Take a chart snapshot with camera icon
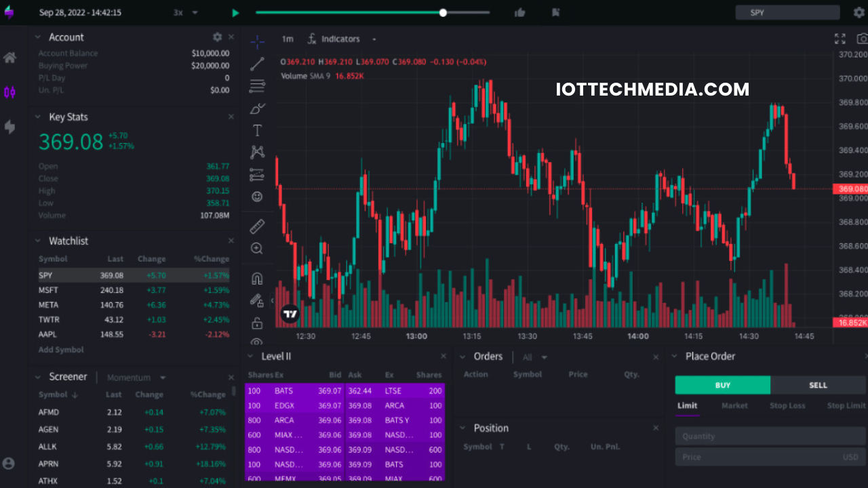The height and width of the screenshot is (488, 868). [862, 39]
